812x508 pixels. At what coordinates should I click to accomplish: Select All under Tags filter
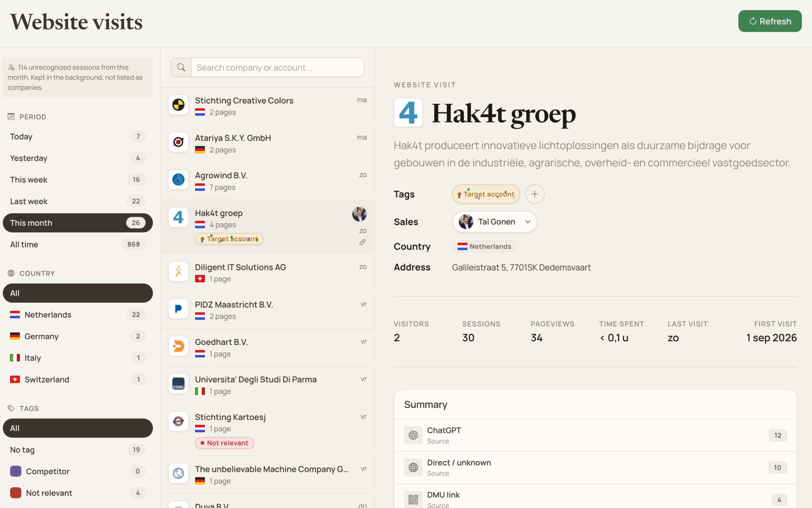[x=77, y=428]
